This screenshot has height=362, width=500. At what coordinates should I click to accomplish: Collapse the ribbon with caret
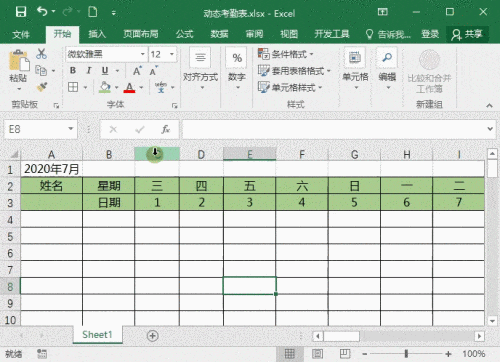(x=489, y=105)
